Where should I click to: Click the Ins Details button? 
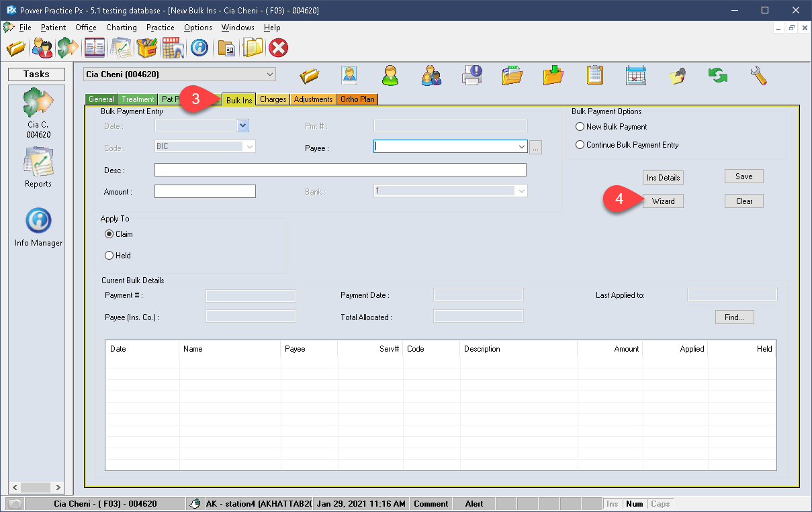pyautogui.click(x=663, y=178)
